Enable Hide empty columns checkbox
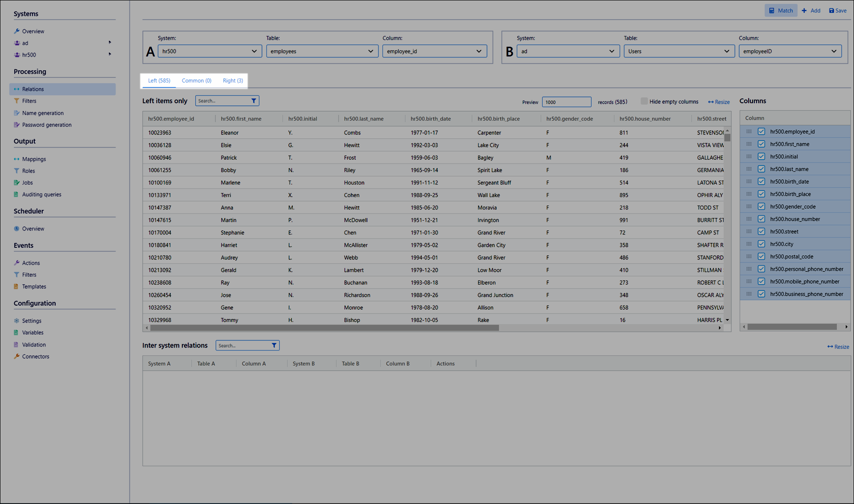The height and width of the screenshot is (504, 854). (644, 101)
